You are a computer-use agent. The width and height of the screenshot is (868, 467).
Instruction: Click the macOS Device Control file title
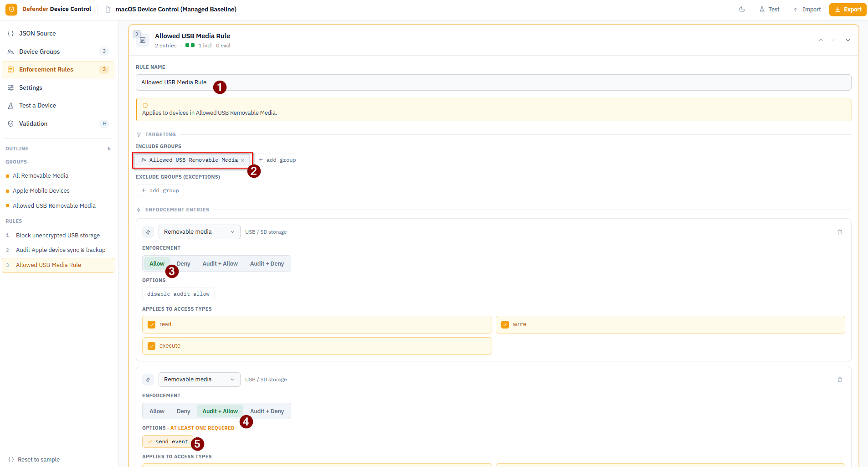point(176,9)
